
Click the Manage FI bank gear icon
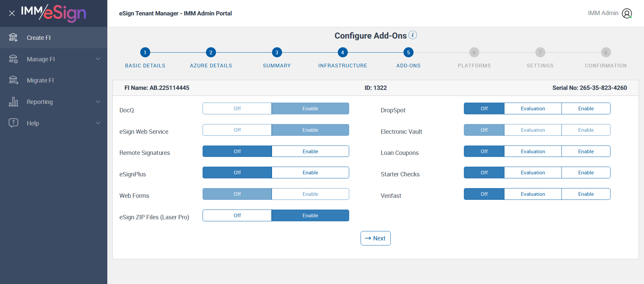13,59
